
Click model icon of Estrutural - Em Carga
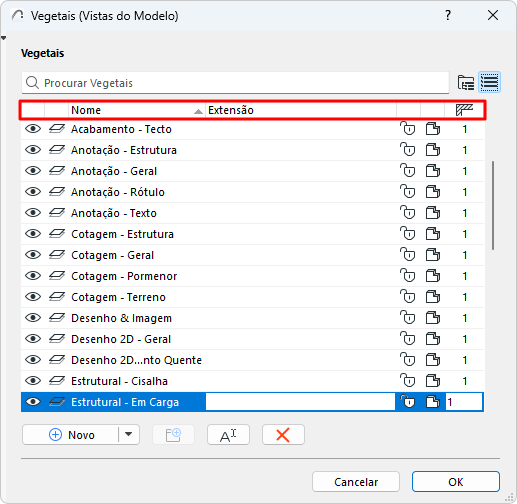coord(433,402)
